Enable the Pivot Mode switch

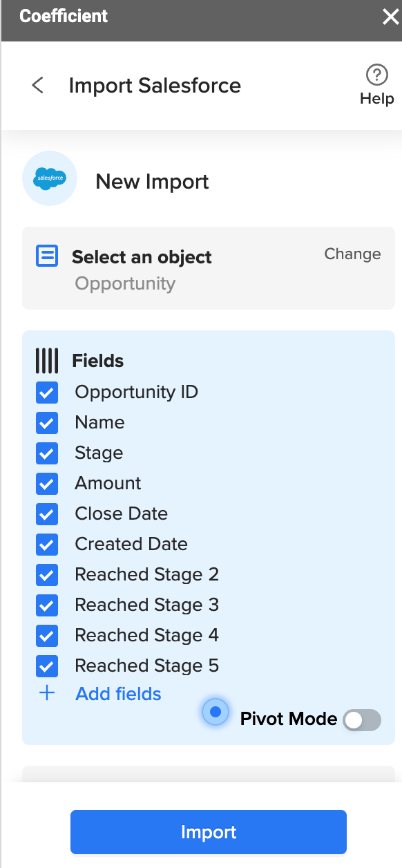coord(363,720)
